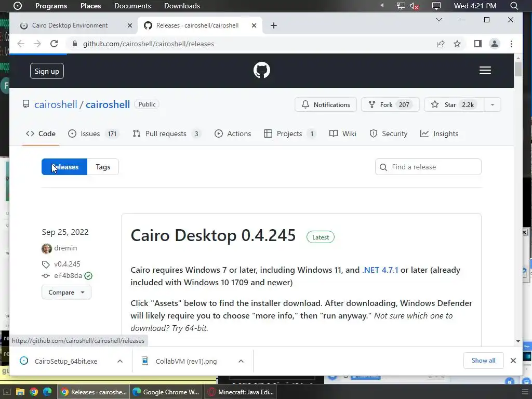Viewport: 532px width, 399px height.
Task: Open Actions tab
Action: click(x=233, y=134)
